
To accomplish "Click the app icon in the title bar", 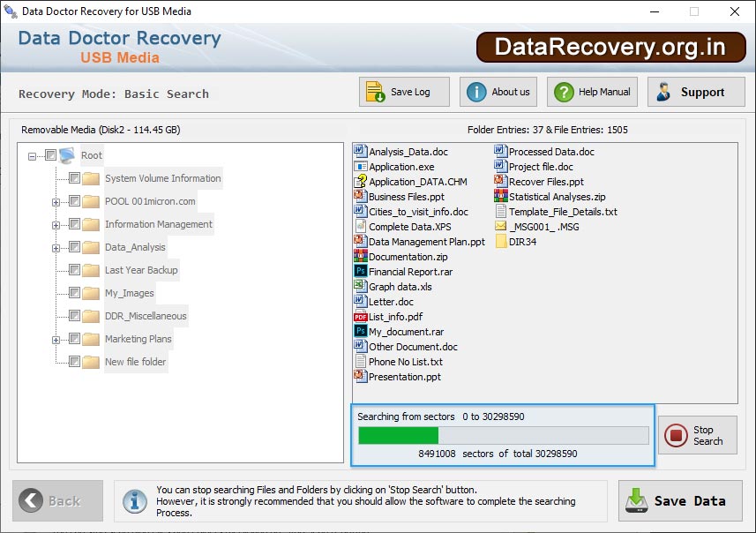I will pyautogui.click(x=10, y=11).
